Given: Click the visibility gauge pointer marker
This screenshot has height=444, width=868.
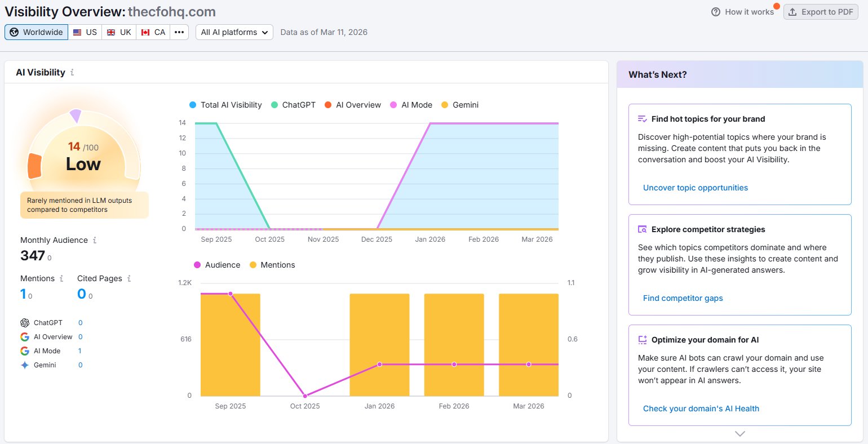Looking at the screenshot, I should [76, 116].
